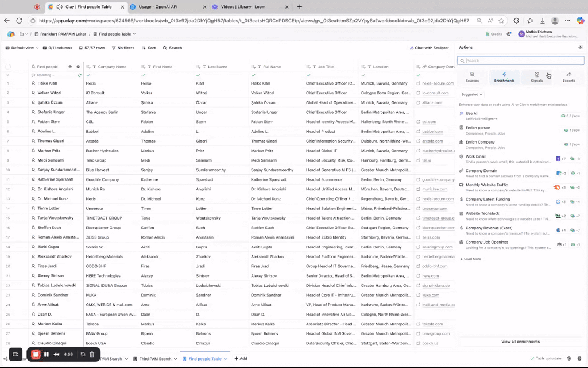
Task: Open the Exports section icon
Action: pyautogui.click(x=568, y=77)
